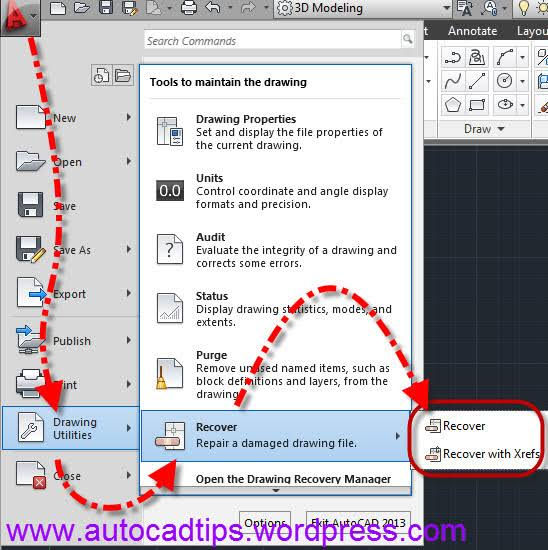
Task: Open the Arc tool dropdown arrow
Action: 522,57
